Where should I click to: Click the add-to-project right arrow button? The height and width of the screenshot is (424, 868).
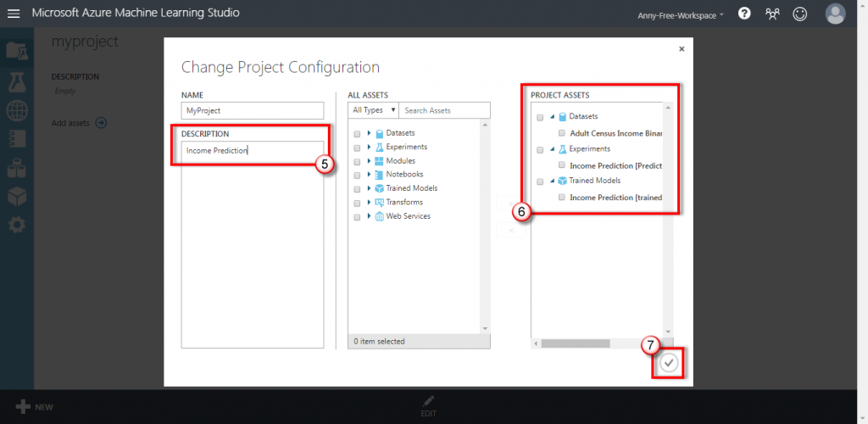pyautogui.click(x=511, y=204)
